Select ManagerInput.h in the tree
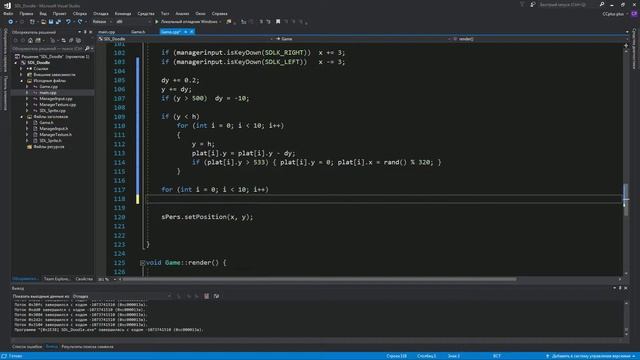 pos(53,129)
